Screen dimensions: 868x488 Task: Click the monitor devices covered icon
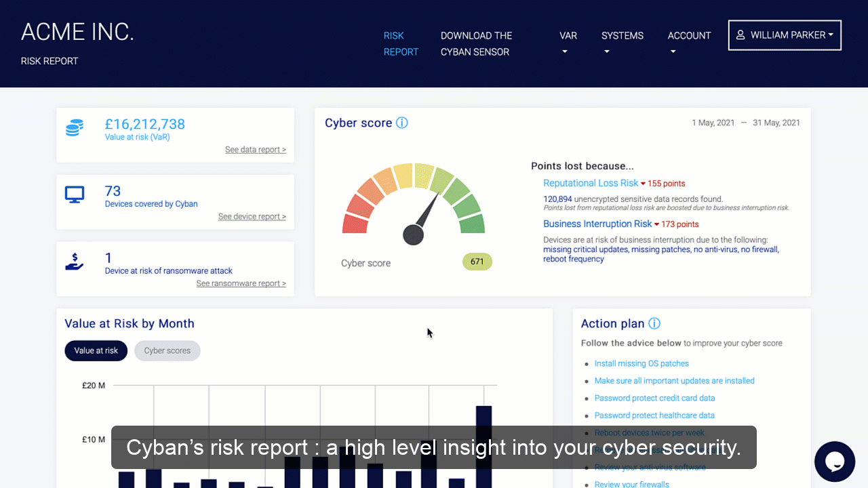tap(75, 195)
